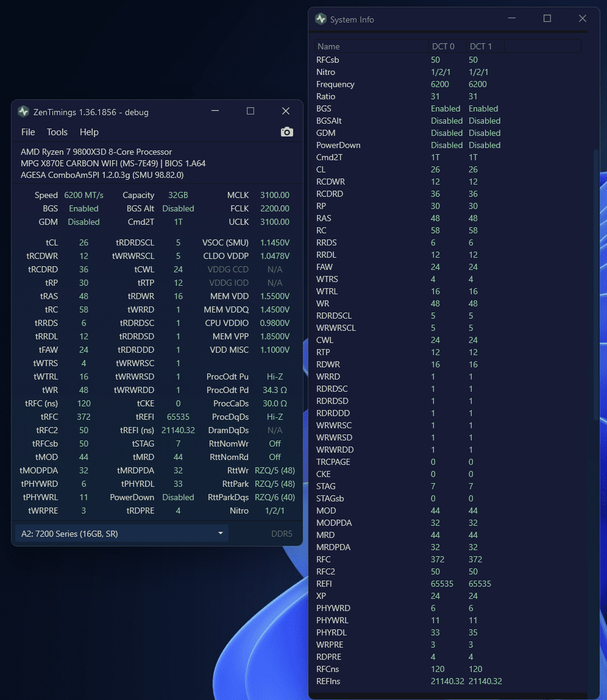Click the tREFI (ns) value 21140.32 in ZenTimings
Viewport: 607px width, 700px height.
pos(178,430)
